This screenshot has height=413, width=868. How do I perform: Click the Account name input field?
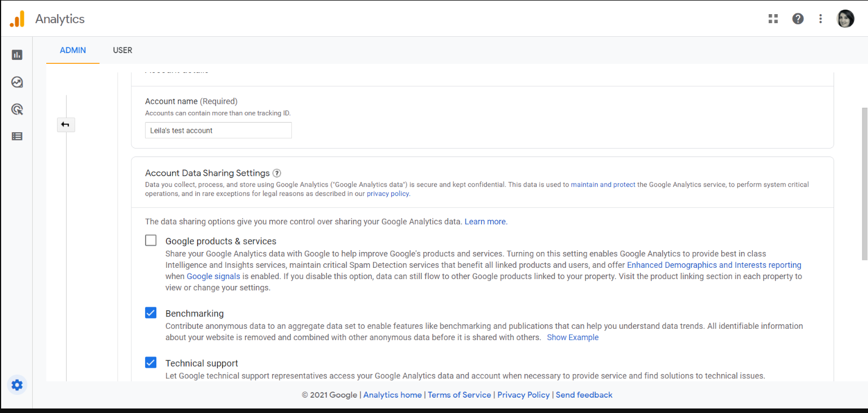point(218,131)
